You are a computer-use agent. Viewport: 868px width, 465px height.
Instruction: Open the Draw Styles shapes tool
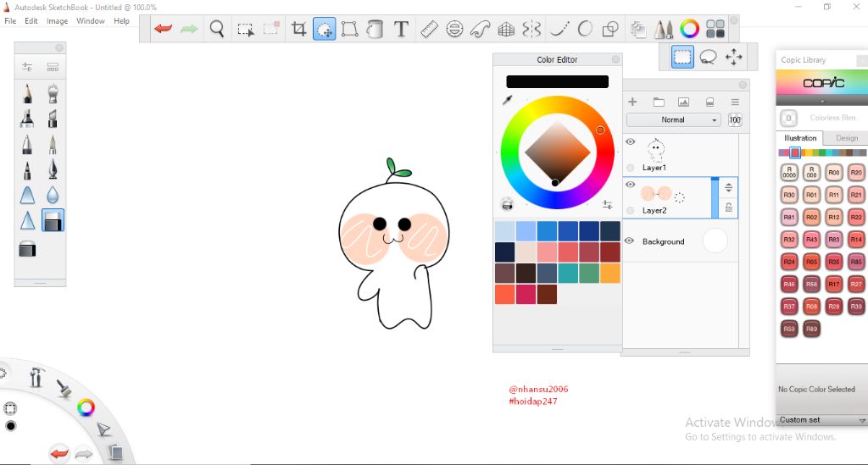pos(610,29)
